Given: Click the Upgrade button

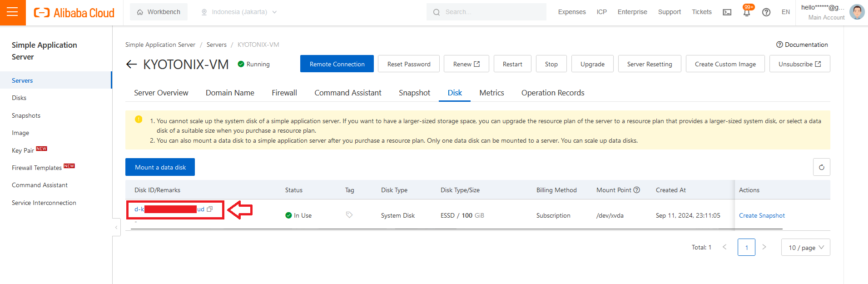Looking at the screenshot, I should coord(592,64).
